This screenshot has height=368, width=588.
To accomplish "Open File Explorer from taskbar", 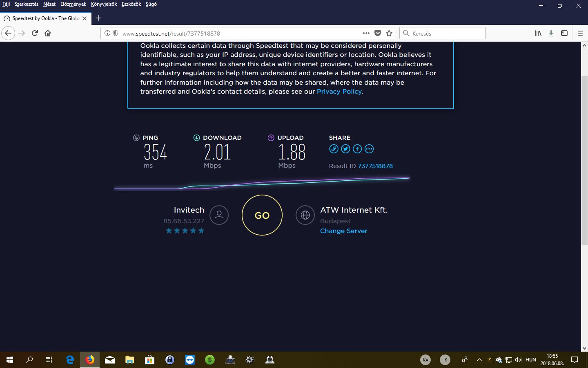I will 130,360.
